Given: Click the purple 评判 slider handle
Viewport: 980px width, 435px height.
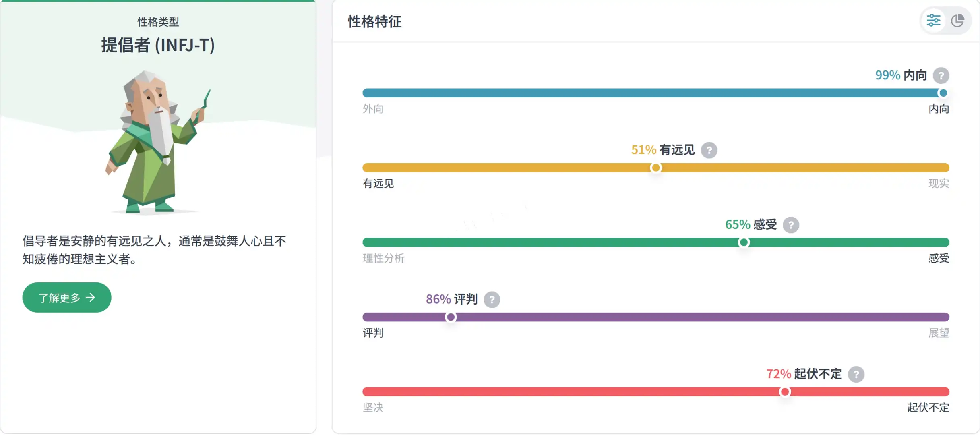Looking at the screenshot, I should (x=451, y=317).
